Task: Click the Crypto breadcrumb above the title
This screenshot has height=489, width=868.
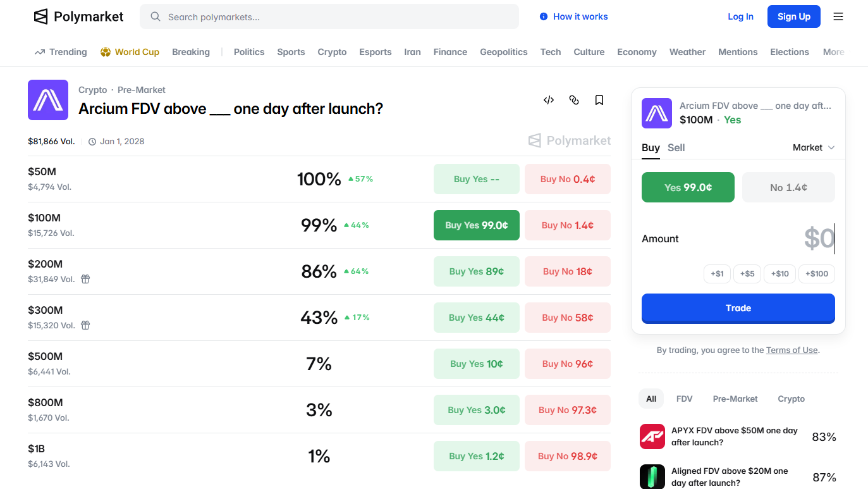Action: click(x=93, y=90)
